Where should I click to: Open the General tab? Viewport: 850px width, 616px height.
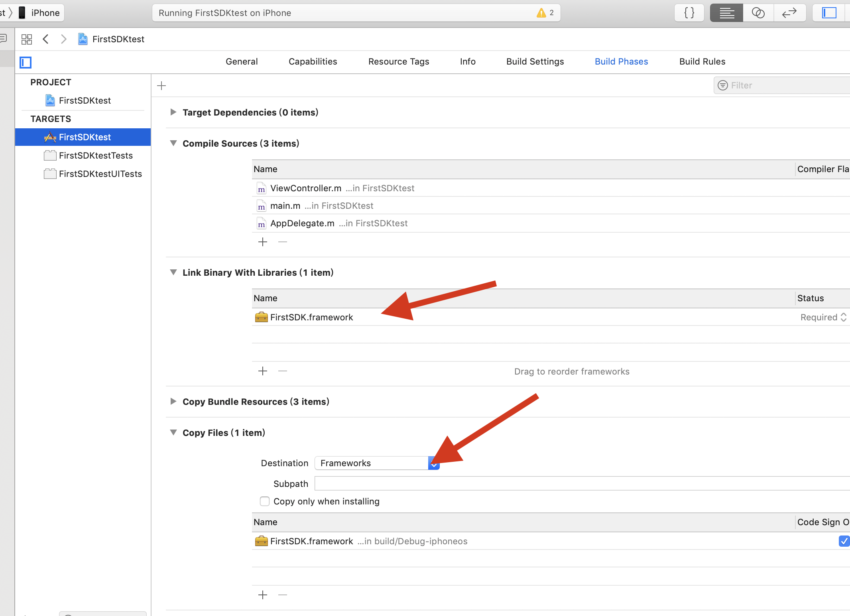point(242,61)
